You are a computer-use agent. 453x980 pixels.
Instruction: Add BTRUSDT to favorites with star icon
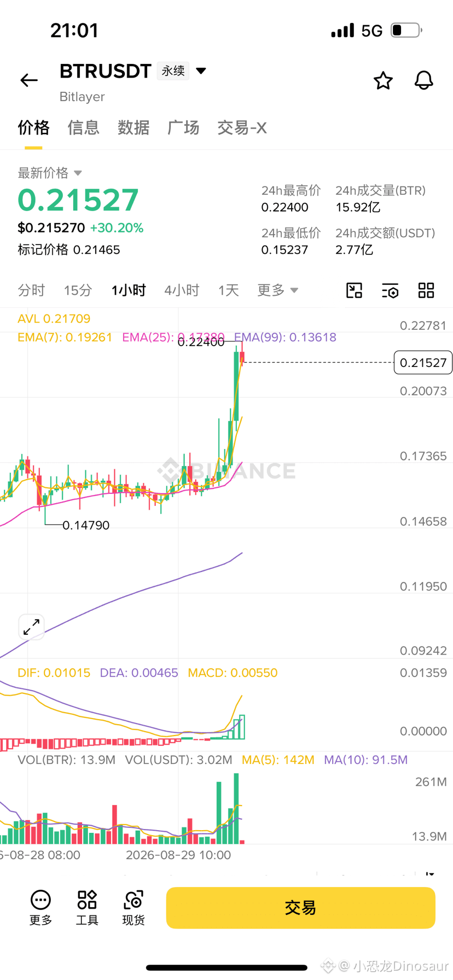point(383,80)
